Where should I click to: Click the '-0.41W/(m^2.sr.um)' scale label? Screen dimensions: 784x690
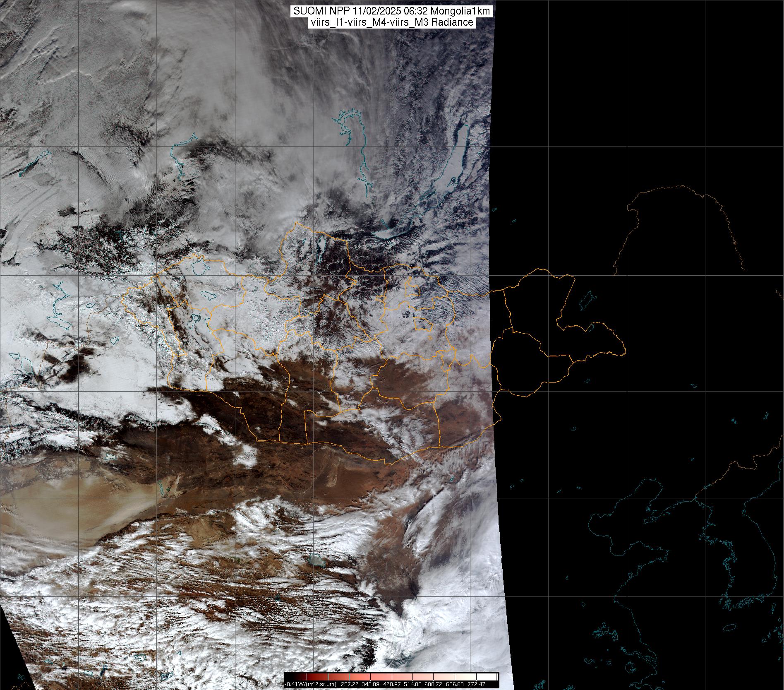[x=310, y=684]
